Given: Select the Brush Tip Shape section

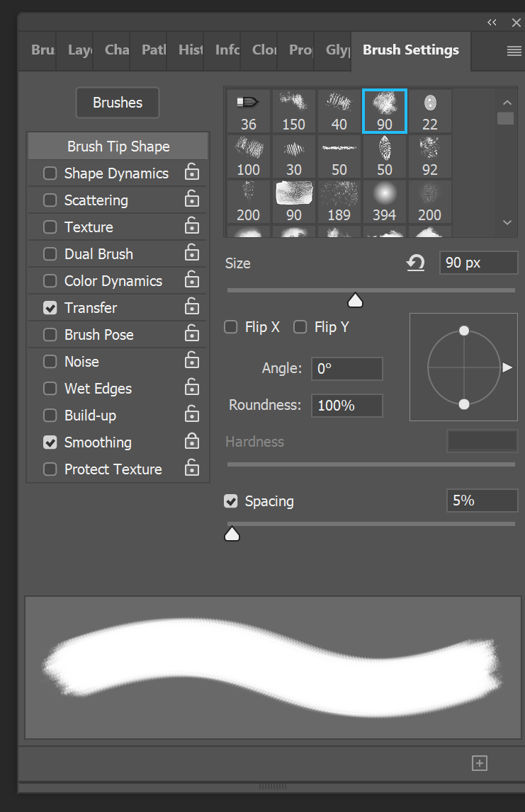Looking at the screenshot, I should coord(117,146).
